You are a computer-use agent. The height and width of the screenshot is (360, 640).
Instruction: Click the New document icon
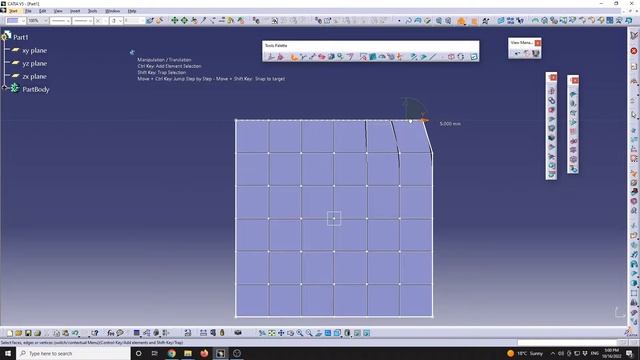(9, 333)
